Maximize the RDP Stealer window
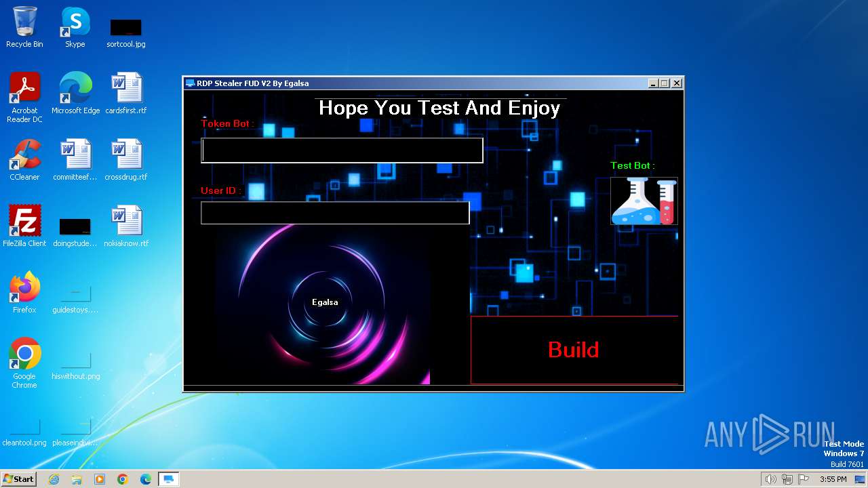 (x=665, y=83)
